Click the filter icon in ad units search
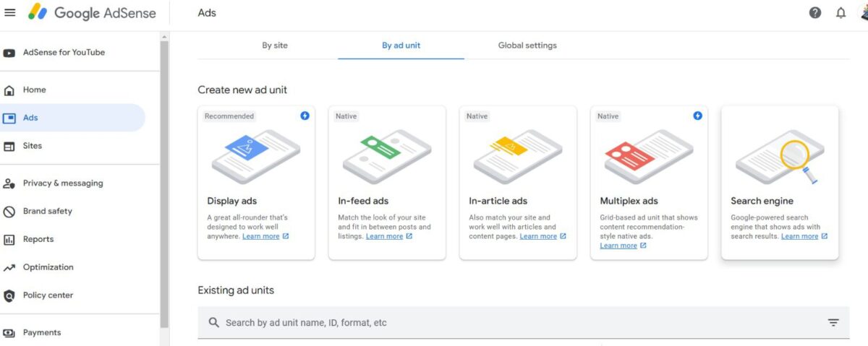 pyautogui.click(x=833, y=323)
